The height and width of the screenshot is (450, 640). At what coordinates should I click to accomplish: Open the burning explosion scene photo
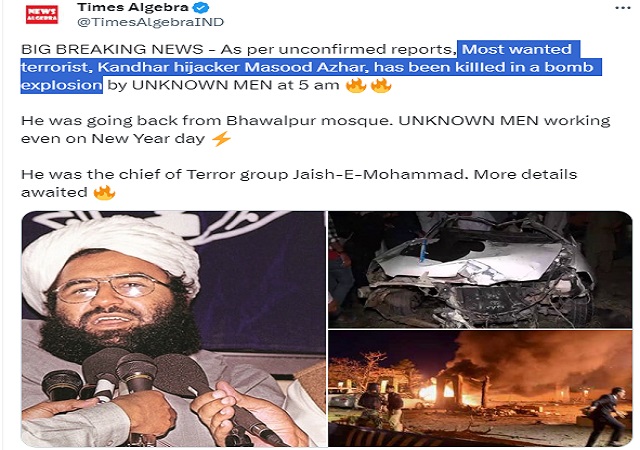coord(480,388)
